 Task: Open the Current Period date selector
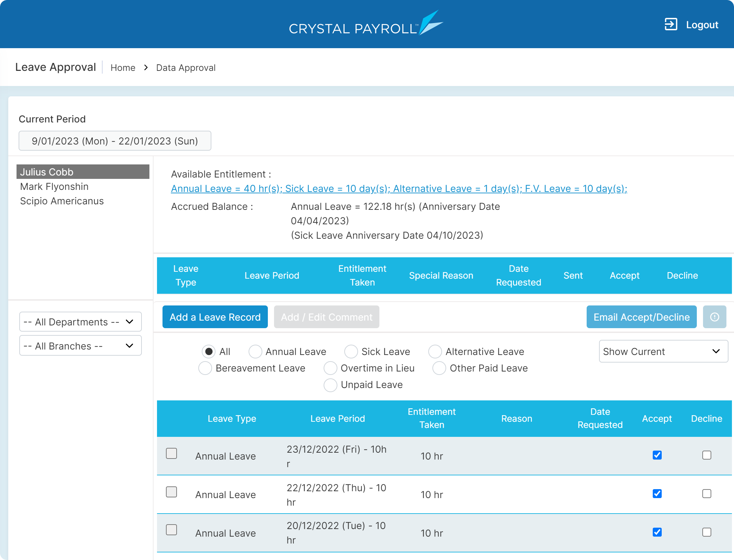click(x=115, y=140)
